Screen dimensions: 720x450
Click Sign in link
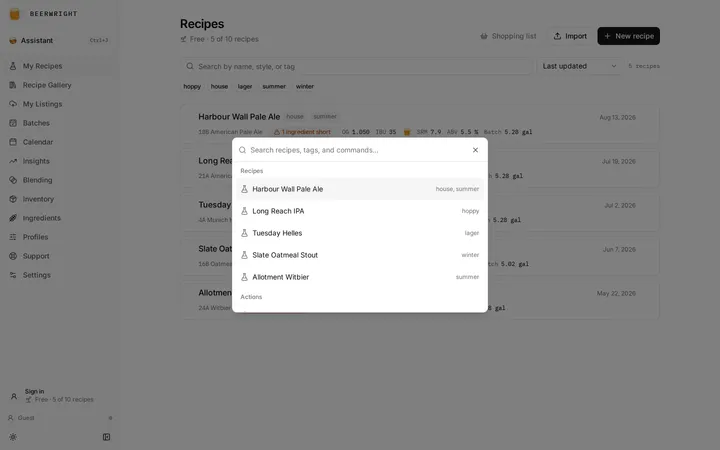coord(34,391)
